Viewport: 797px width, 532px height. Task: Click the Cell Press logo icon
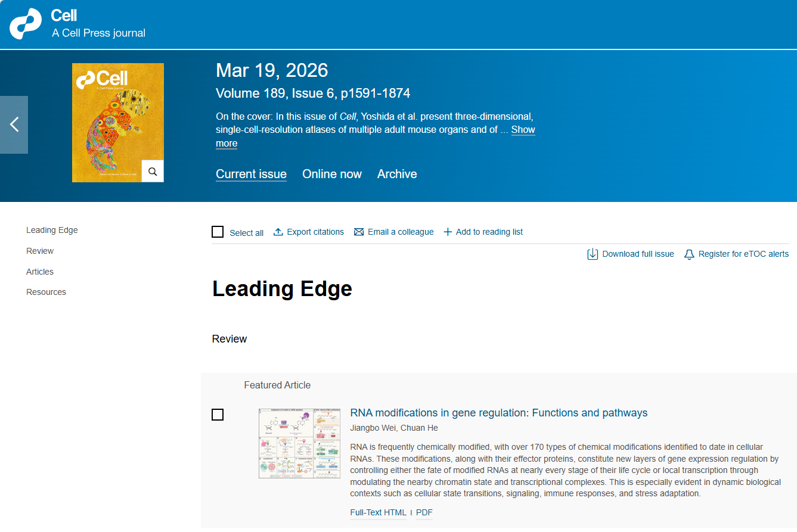click(26, 24)
